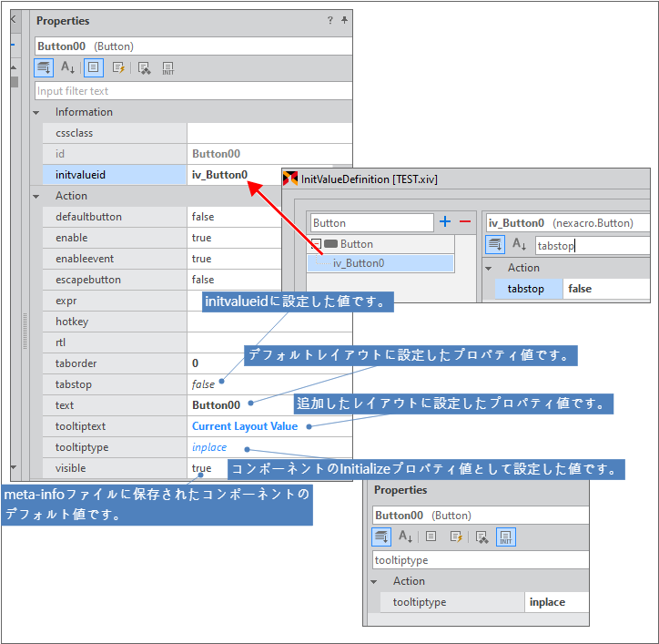Click the pin icon in Properties panel header
Viewport: 659px width, 644px height.
(x=344, y=20)
